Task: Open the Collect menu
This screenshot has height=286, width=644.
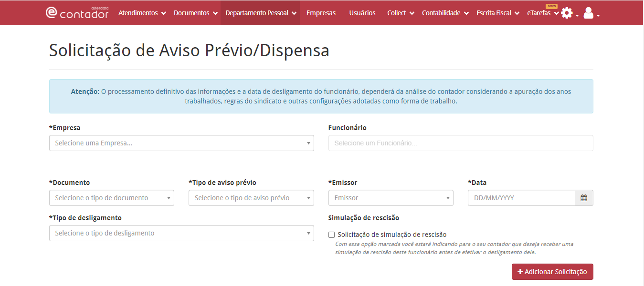Action: [x=401, y=13]
